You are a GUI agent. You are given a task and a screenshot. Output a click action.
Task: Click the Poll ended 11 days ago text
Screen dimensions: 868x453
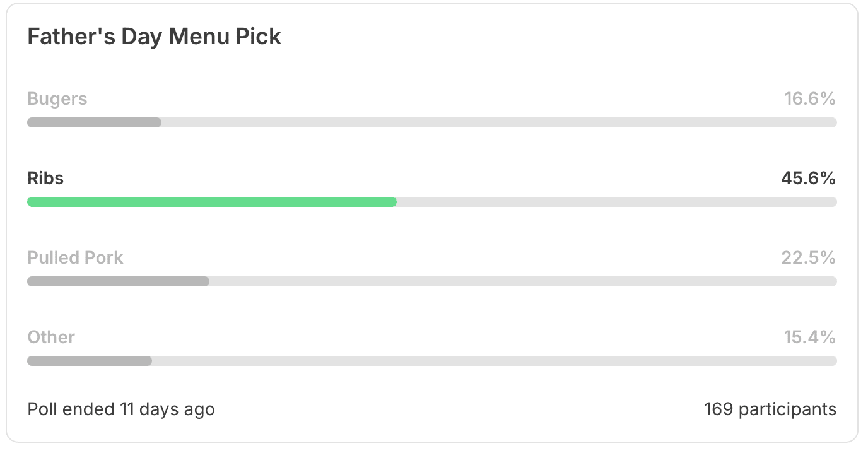coord(121,409)
